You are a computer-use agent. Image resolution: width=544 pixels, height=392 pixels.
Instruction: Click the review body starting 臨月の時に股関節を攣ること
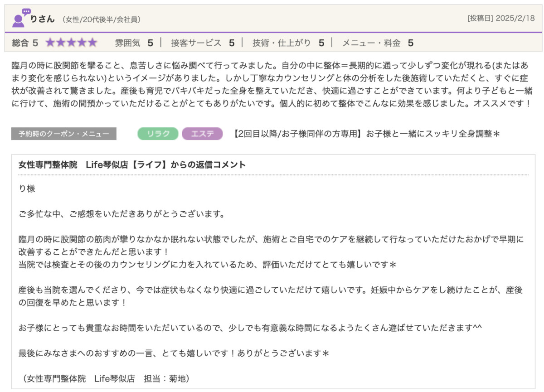point(272,84)
